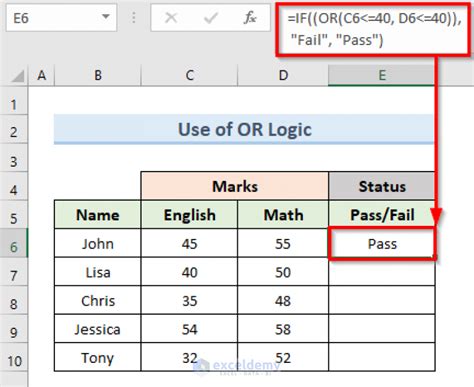Image resolution: width=474 pixels, height=387 pixels.
Task: Click the 'Use of OR Logic' title cell
Action: click(x=244, y=129)
